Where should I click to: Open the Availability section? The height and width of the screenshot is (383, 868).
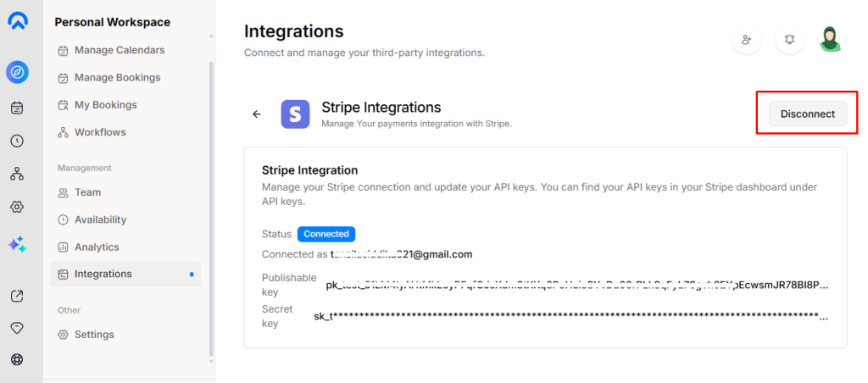tap(100, 219)
